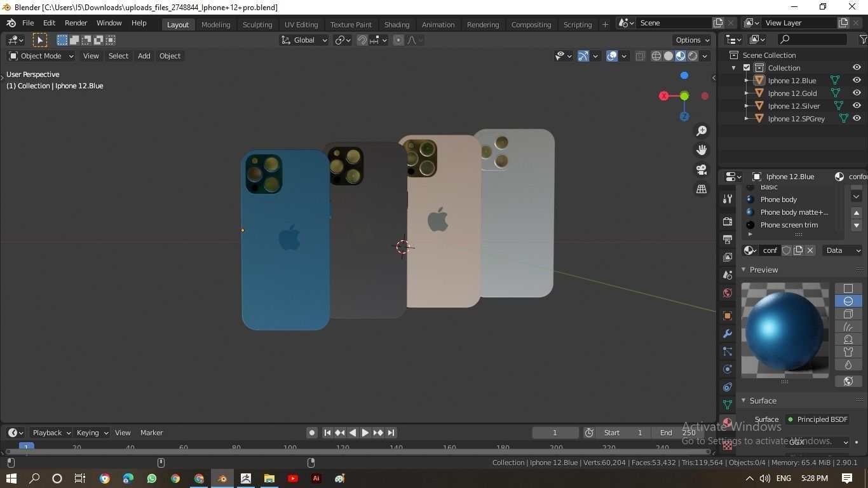Hide Iphone 12.Blue with its eye icon
The height and width of the screenshot is (488, 868).
857,80
